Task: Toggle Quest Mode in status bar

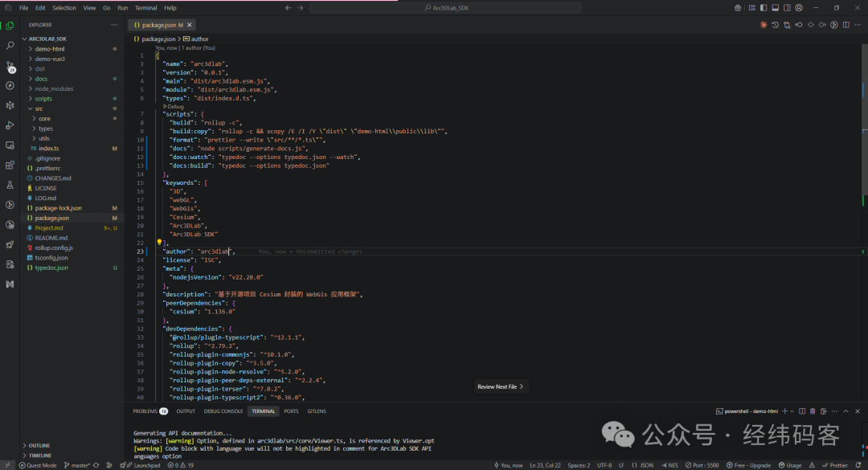Action: click(x=38, y=465)
